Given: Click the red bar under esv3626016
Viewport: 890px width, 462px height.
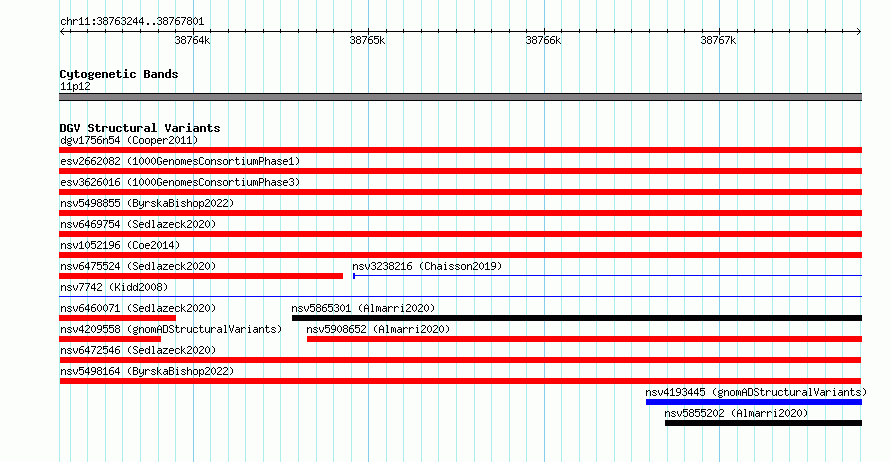Looking at the screenshot, I should pyautogui.click(x=460, y=192).
